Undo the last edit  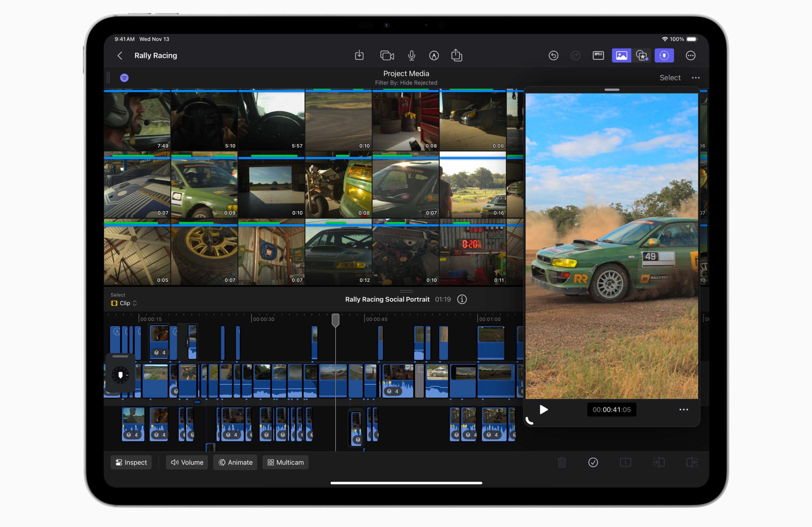(553, 55)
